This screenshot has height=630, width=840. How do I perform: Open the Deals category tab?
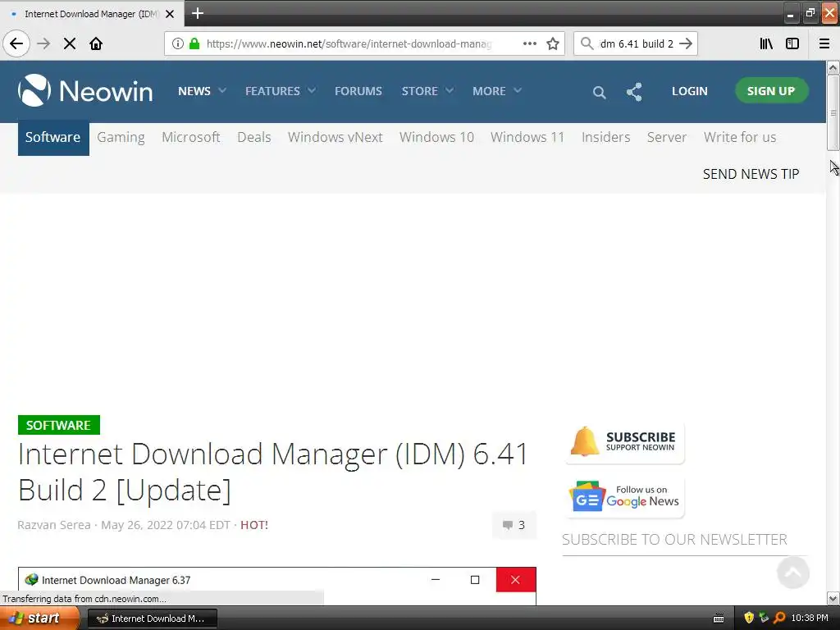click(x=254, y=138)
